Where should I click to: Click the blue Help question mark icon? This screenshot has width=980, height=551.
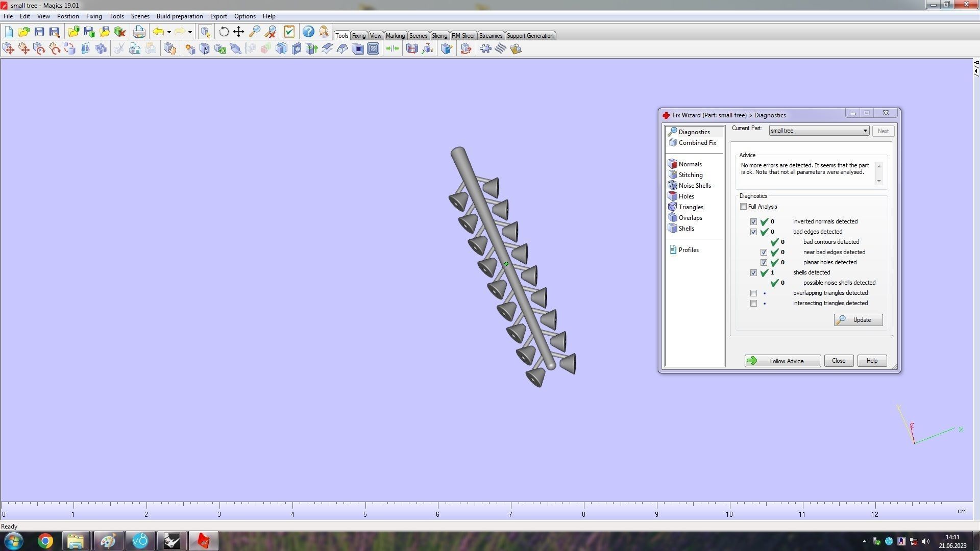tap(308, 32)
